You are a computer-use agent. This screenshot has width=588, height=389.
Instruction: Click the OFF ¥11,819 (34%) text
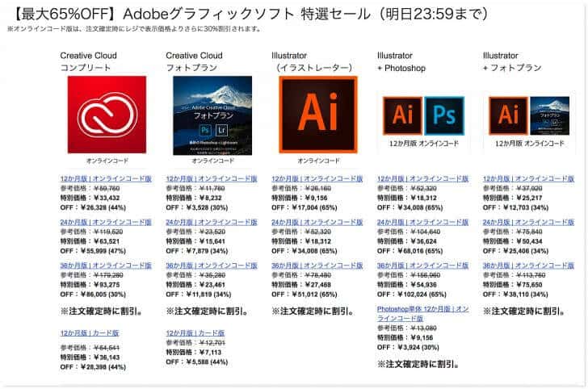pyautogui.click(x=199, y=295)
